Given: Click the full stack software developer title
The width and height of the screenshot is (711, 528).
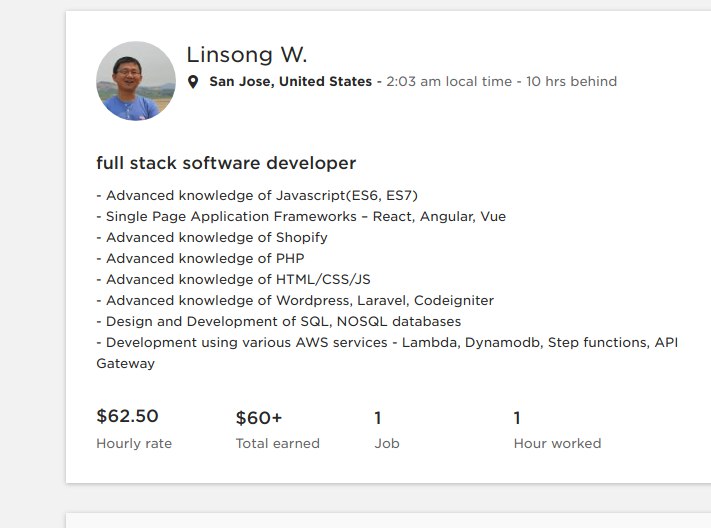Looking at the screenshot, I should coord(226,163).
